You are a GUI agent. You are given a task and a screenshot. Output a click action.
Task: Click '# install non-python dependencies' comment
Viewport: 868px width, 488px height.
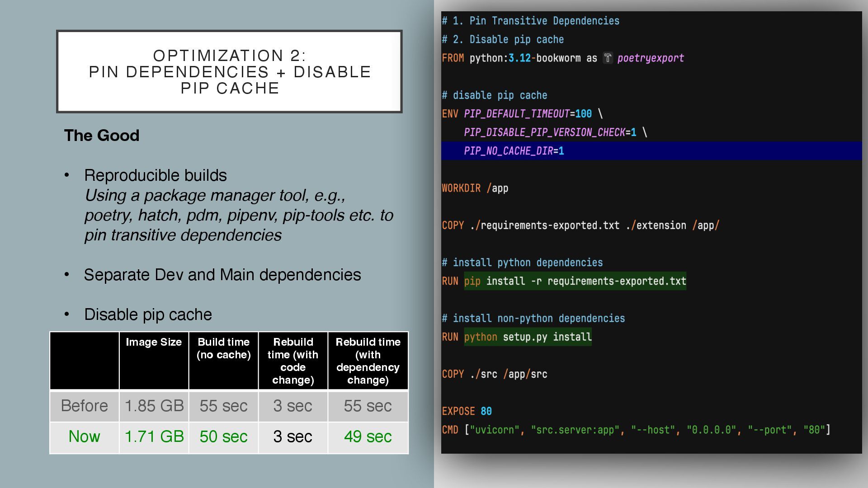[x=533, y=318]
